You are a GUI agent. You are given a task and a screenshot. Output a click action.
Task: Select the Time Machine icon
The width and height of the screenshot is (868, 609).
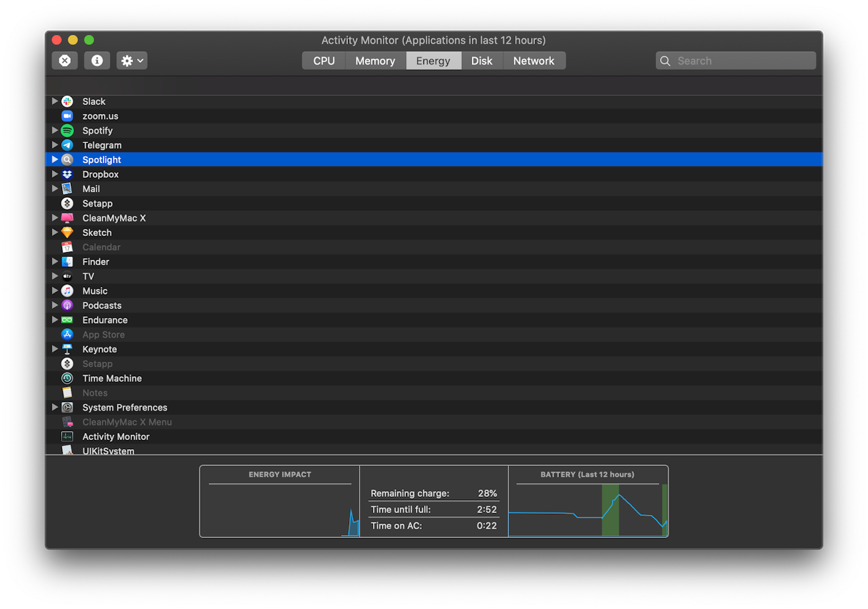point(67,378)
